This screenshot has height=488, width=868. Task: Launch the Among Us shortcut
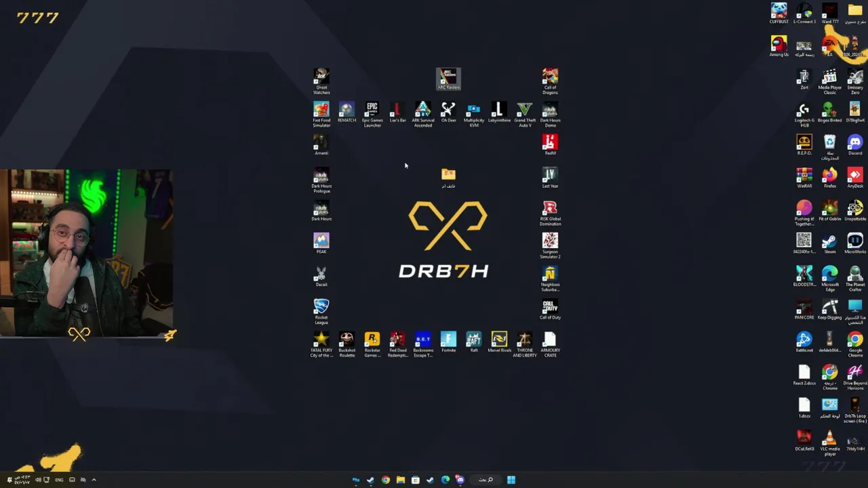pyautogui.click(x=778, y=46)
